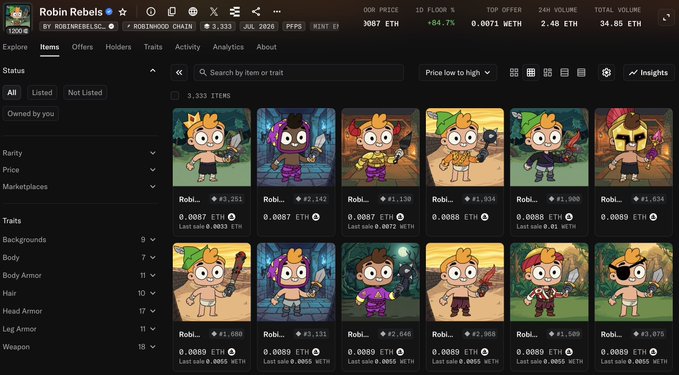
Task: Switch to large grid view icon
Action: (x=514, y=73)
